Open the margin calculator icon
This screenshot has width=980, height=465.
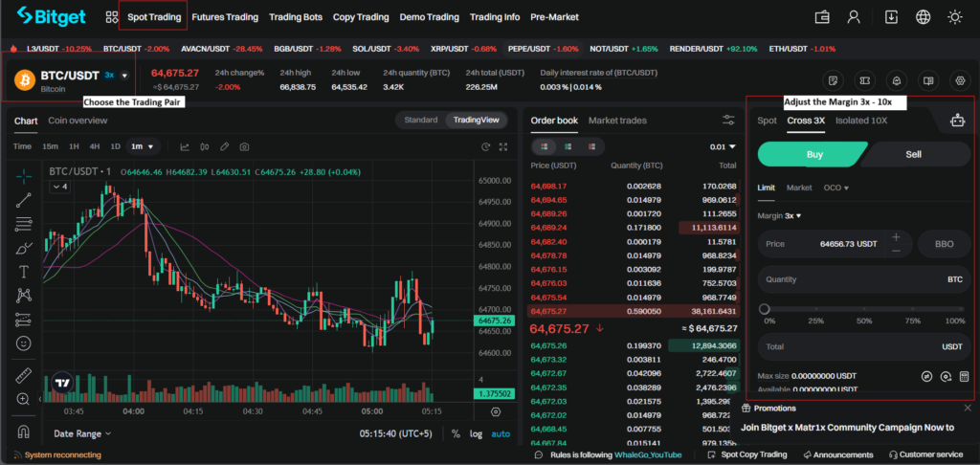tap(964, 376)
